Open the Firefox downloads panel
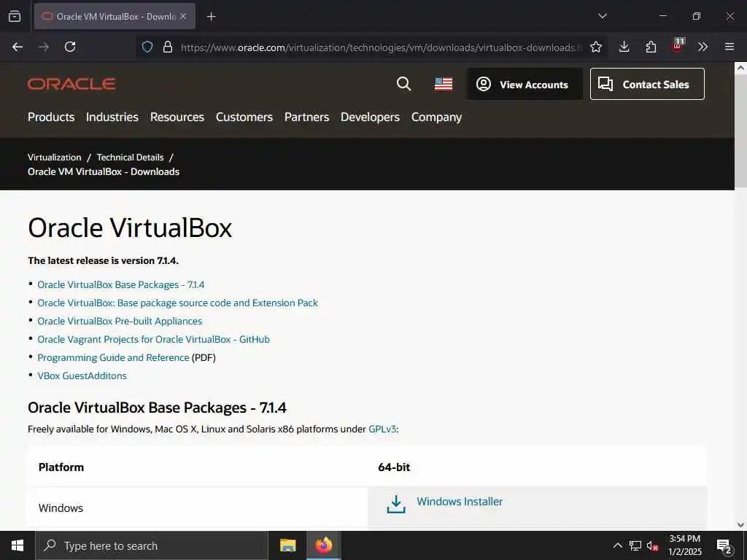This screenshot has width=747, height=560. pyautogui.click(x=624, y=47)
